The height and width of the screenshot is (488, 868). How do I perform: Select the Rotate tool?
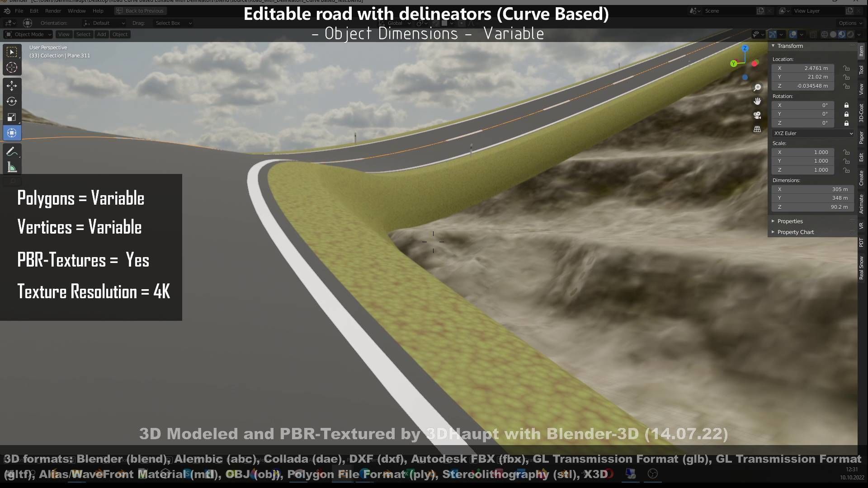click(x=12, y=101)
